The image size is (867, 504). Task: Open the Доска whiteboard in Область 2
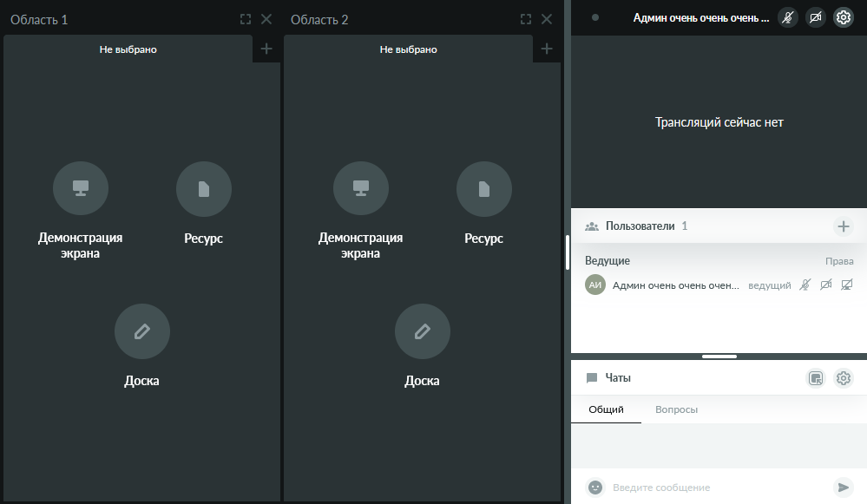pyautogui.click(x=423, y=331)
